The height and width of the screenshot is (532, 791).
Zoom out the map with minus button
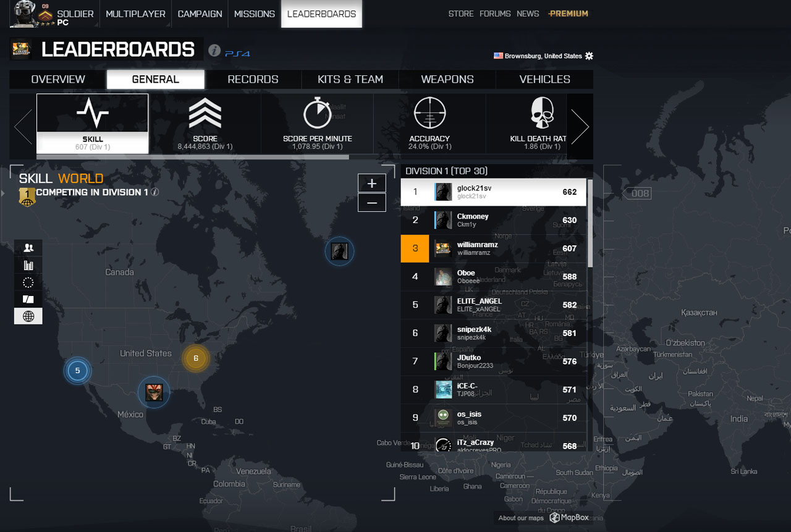click(372, 203)
